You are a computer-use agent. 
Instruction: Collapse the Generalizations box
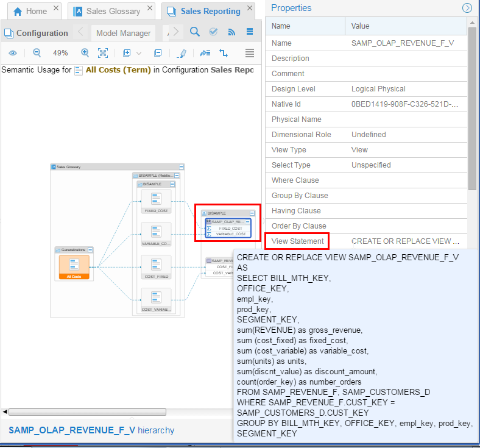tap(90, 250)
